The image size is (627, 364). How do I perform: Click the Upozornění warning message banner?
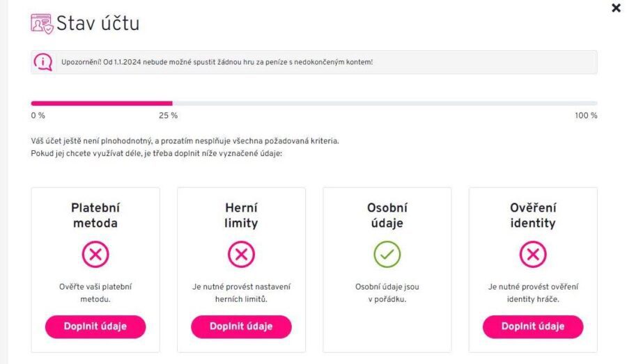313,62
